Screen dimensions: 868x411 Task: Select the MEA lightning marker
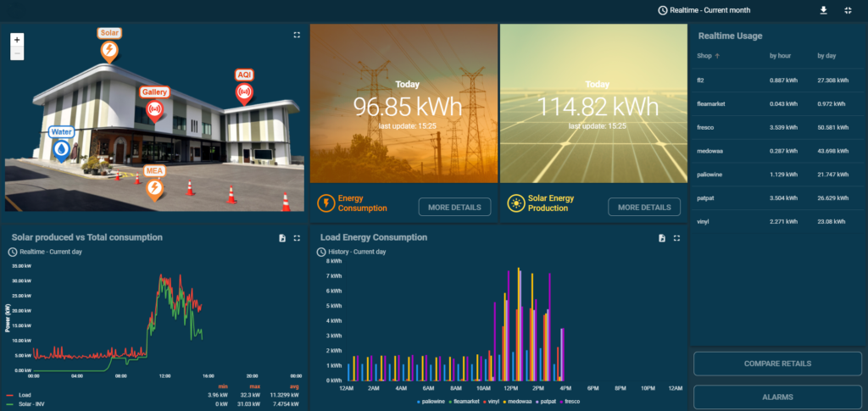[154, 188]
